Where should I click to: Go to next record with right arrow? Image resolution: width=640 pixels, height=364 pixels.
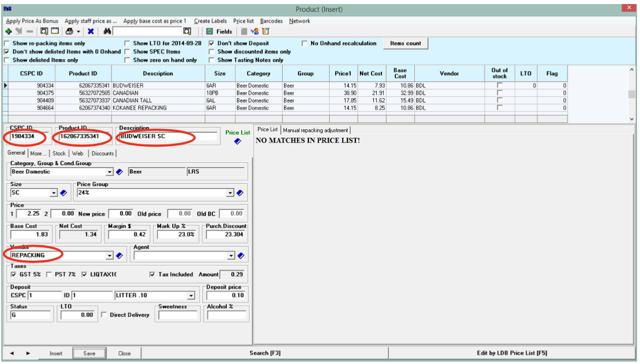[x=28, y=354]
